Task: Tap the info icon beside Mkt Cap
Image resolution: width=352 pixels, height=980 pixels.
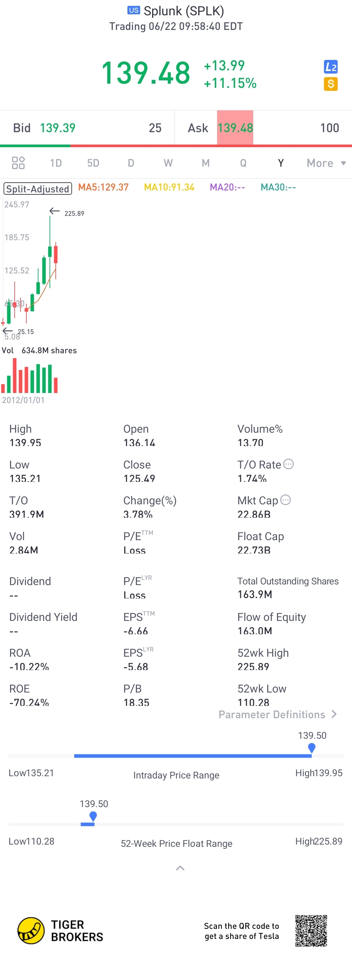Action: click(x=285, y=500)
